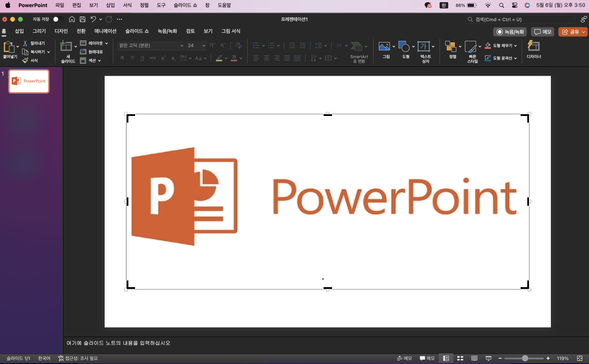Insert a picture with 그림 icon
The width and height of the screenshot is (589, 364).
pos(384,46)
